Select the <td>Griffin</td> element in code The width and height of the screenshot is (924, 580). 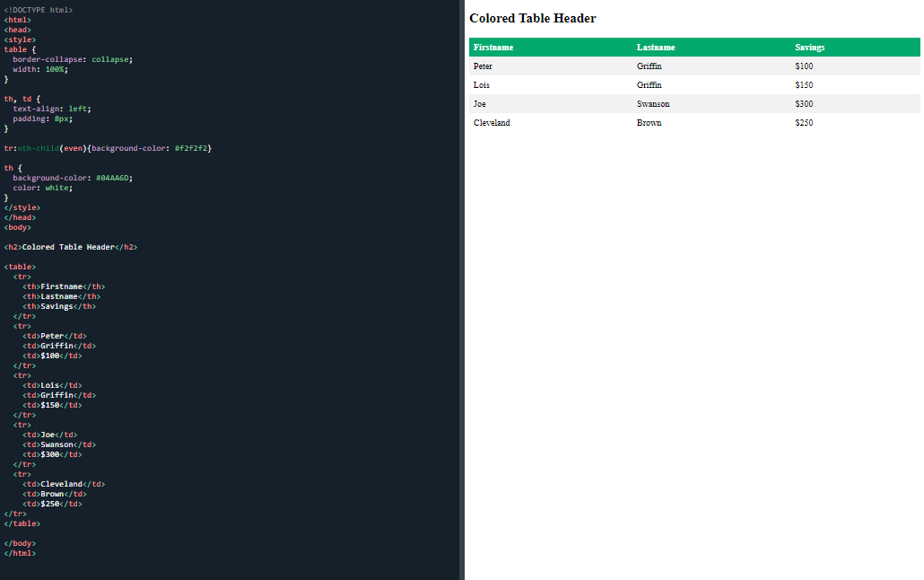coord(58,345)
